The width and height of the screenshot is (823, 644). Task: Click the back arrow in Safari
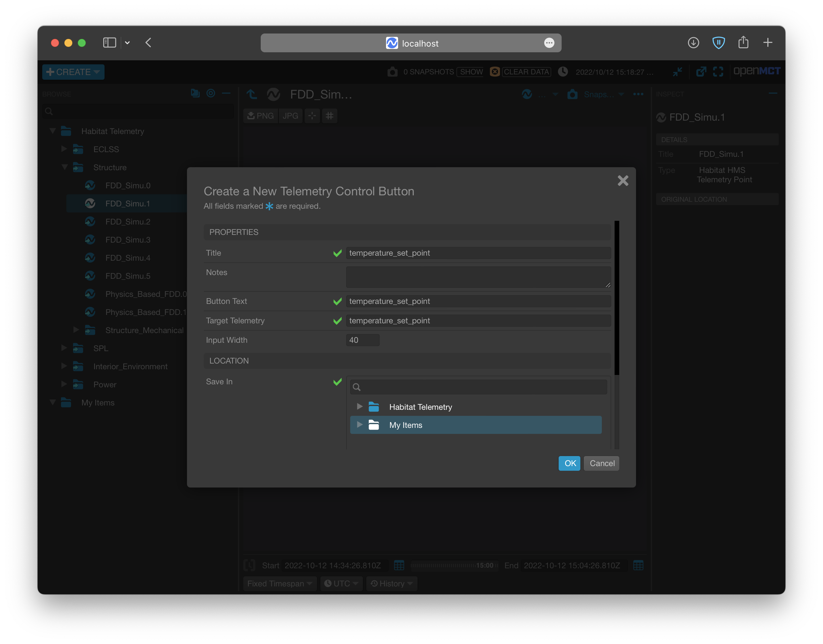148,43
